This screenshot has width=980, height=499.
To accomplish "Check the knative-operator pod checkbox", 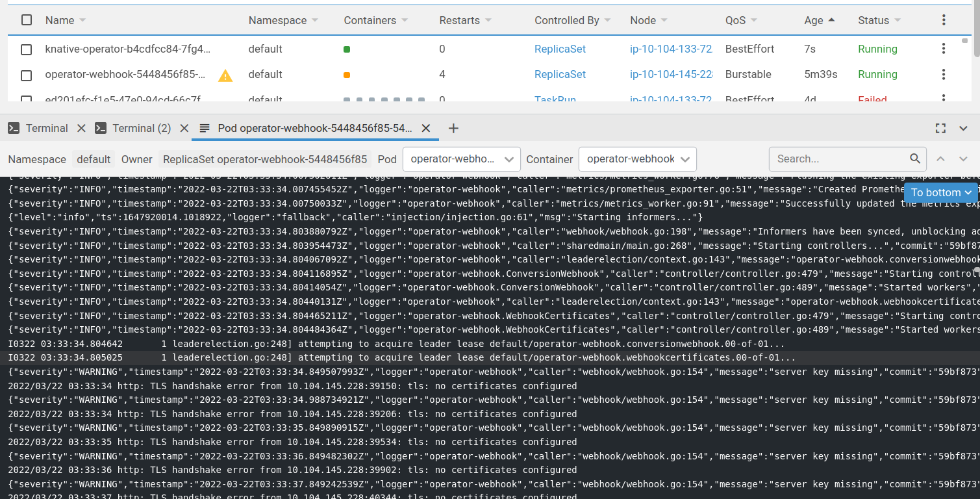I will click(x=26, y=49).
